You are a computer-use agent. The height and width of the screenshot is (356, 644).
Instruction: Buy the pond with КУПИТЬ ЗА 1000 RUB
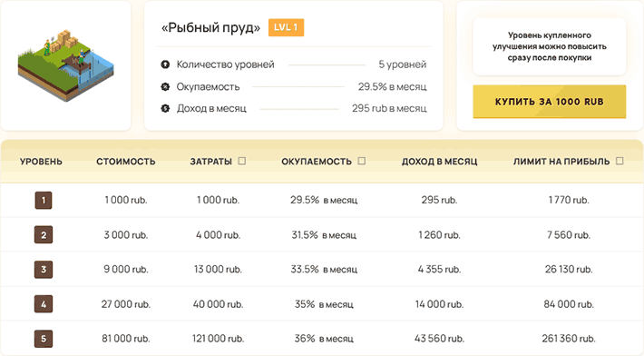549,102
